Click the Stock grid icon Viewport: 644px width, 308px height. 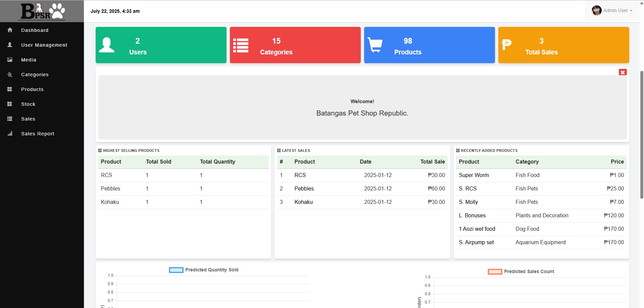[10, 104]
